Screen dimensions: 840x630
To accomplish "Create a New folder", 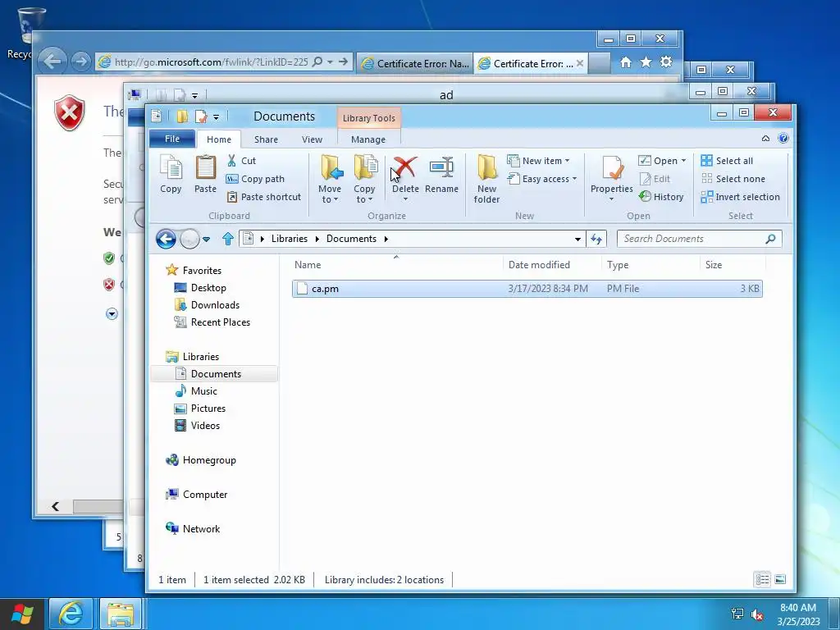I will coord(486,179).
